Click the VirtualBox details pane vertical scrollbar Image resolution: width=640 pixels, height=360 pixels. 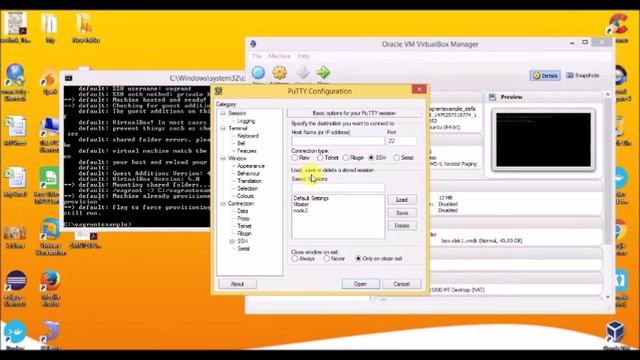coord(608,196)
